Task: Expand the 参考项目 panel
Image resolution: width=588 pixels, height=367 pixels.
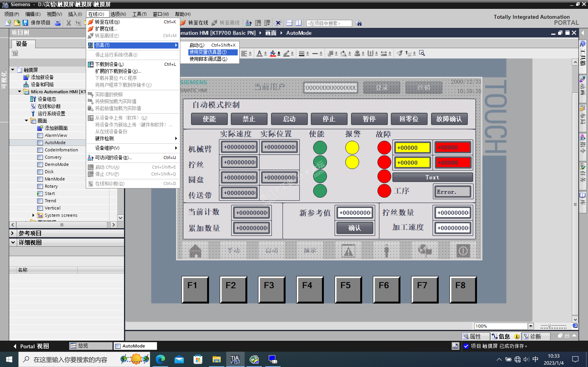Action: click(x=13, y=233)
